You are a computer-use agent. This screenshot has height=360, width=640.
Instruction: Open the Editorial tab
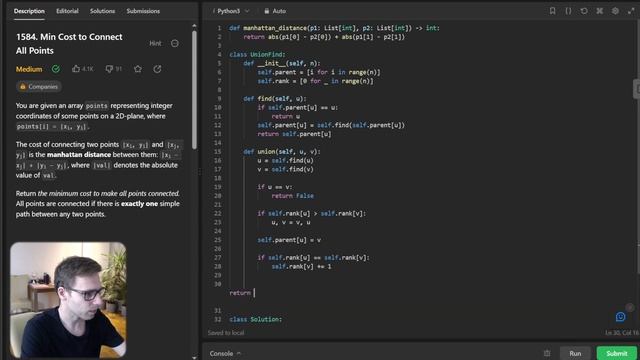(67, 11)
